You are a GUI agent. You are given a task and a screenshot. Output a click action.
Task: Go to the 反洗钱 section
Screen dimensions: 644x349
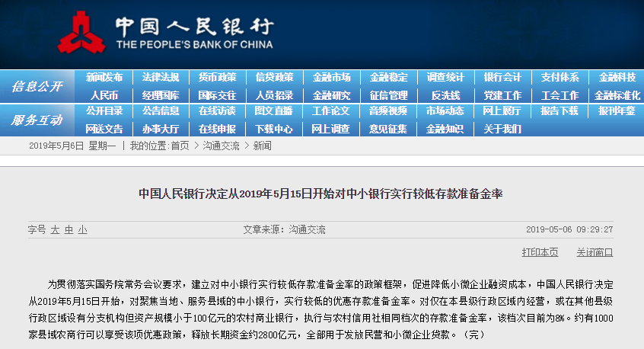(445, 95)
